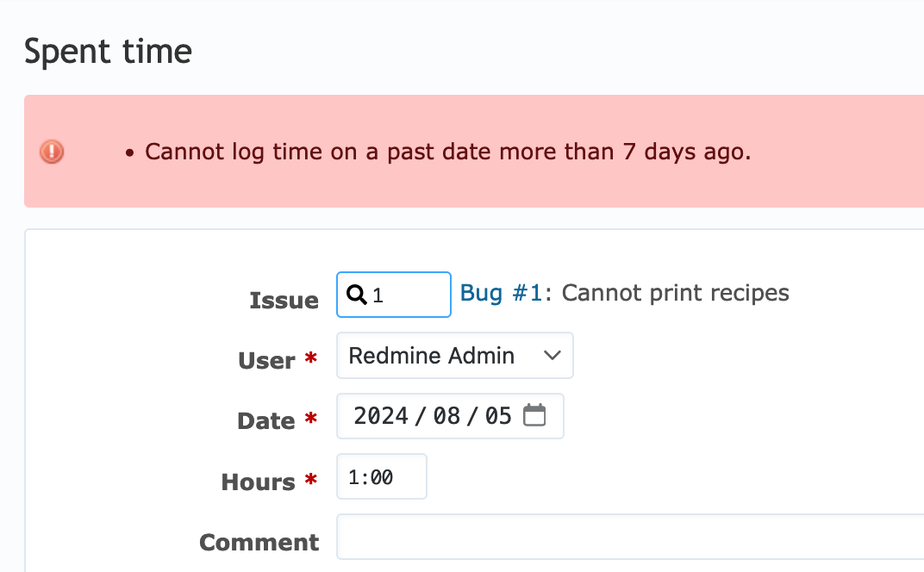
Task: Click the Comment field label
Action: click(x=259, y=542)
